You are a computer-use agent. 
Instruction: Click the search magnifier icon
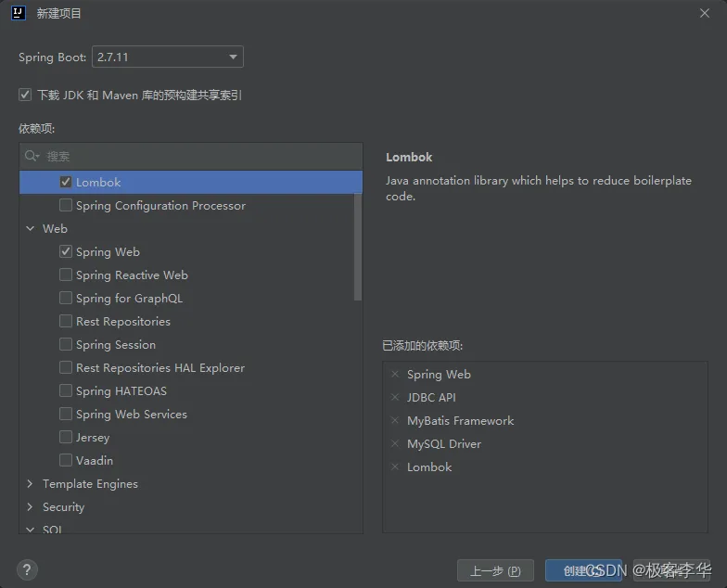[32, 156]
